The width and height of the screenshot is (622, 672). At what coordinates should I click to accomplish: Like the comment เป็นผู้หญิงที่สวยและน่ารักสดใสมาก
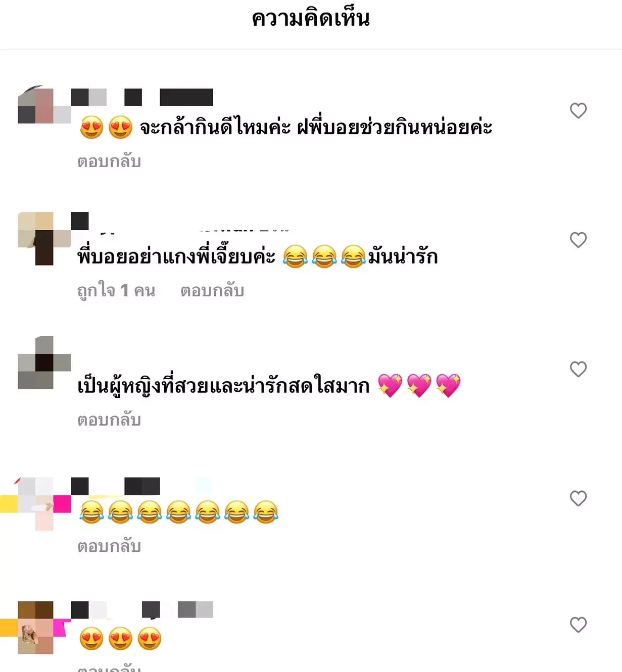[578, 369]
